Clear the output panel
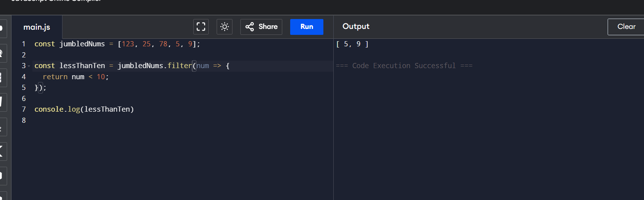Screen dimensions: 644x200 point(626,27)
